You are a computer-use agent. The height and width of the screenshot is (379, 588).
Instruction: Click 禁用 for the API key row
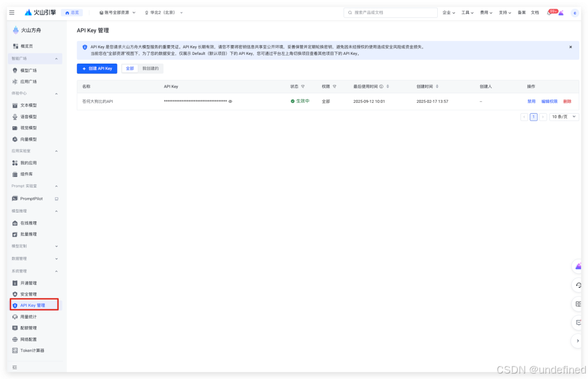(531, 102)
